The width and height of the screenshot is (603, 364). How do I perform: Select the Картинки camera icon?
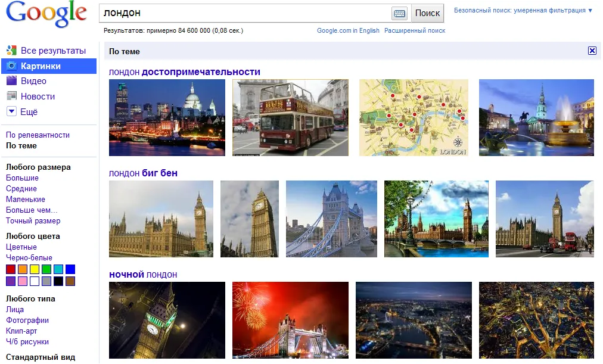11,66
